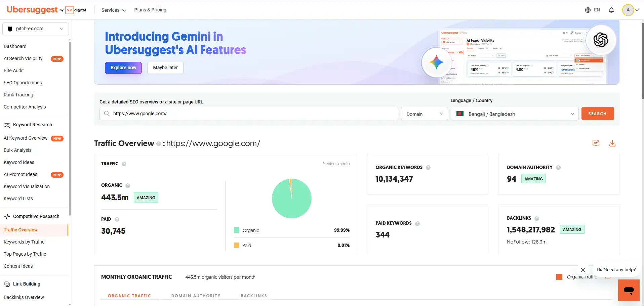The width and height of the screenshot is (644, 306).
Task: Click the search magnifier in URL field
Action: click(x=107, y=114)
